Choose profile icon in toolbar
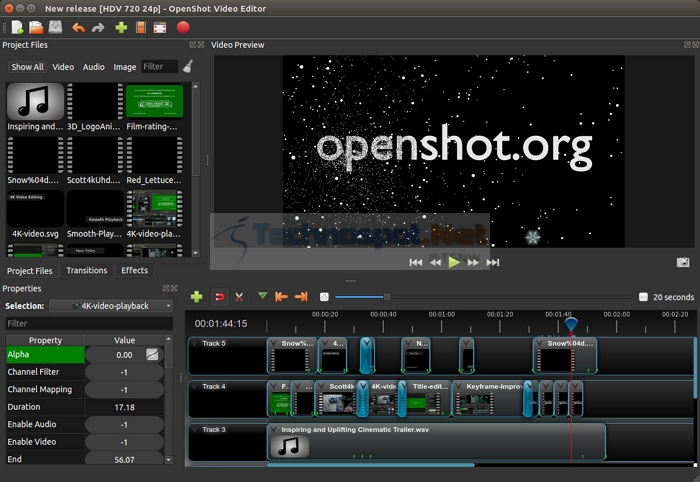The width and height of the screenshot is (700, 482). 141,28
